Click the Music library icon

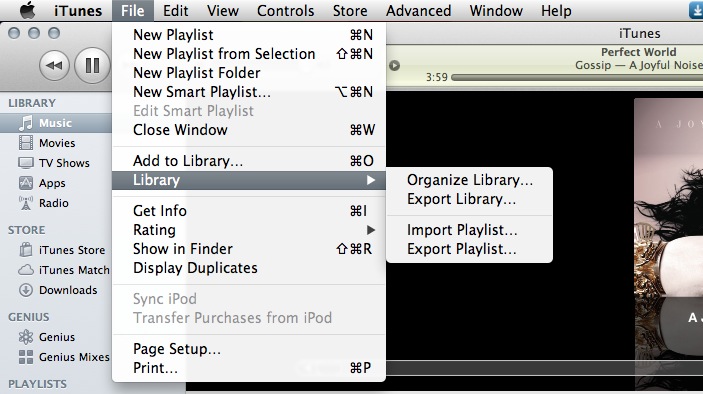coord(26,122)
